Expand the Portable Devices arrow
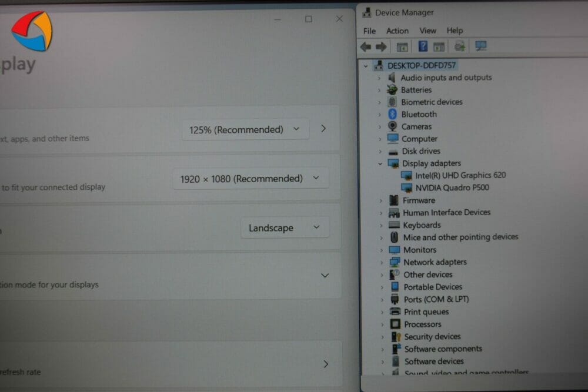Image resolution: width=588 pixels, height=392 pixels. 382,287
